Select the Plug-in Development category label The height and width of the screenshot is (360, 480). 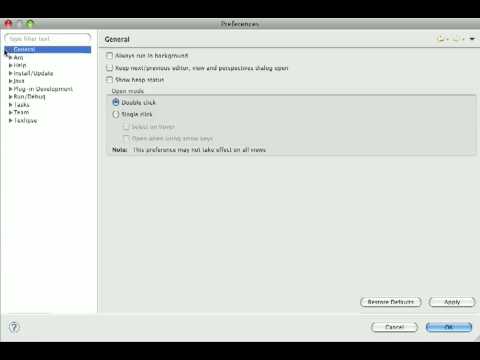click(43, 89)
